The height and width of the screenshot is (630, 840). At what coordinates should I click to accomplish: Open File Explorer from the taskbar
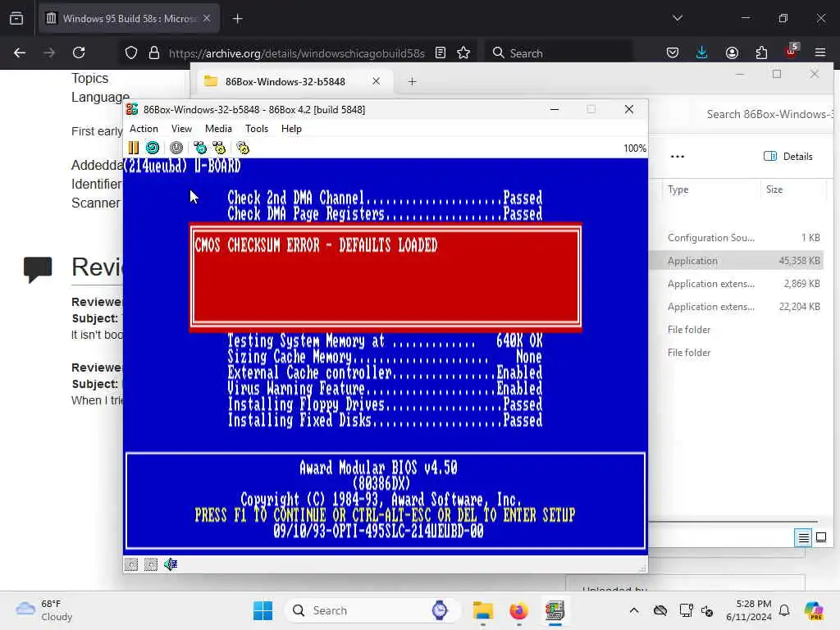click(482, 610)
